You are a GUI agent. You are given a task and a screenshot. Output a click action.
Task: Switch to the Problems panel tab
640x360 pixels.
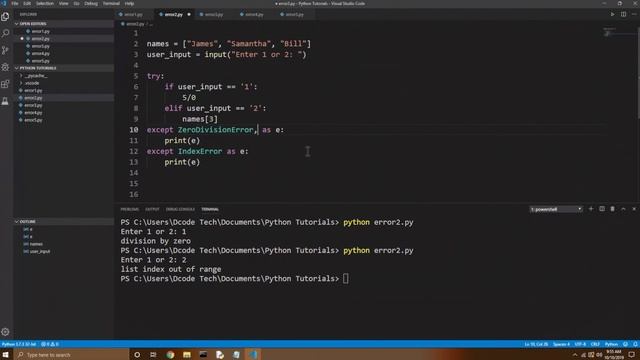click(129, 209)
